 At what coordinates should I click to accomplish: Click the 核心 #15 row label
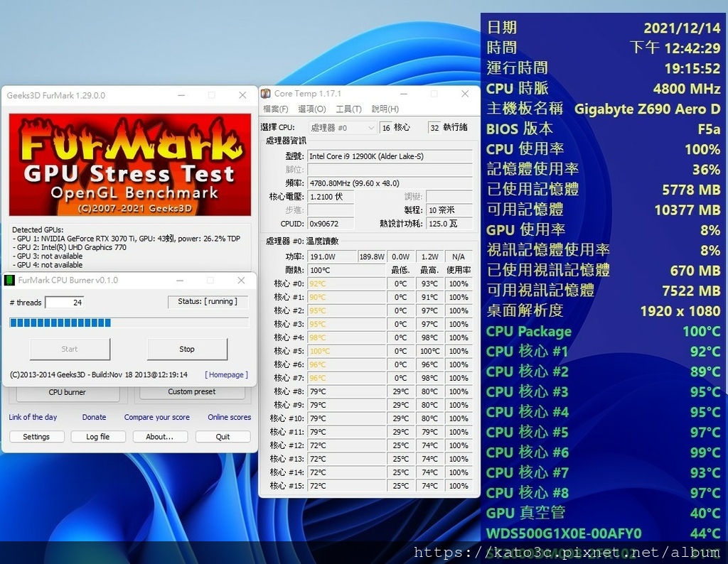click(287, 486)
